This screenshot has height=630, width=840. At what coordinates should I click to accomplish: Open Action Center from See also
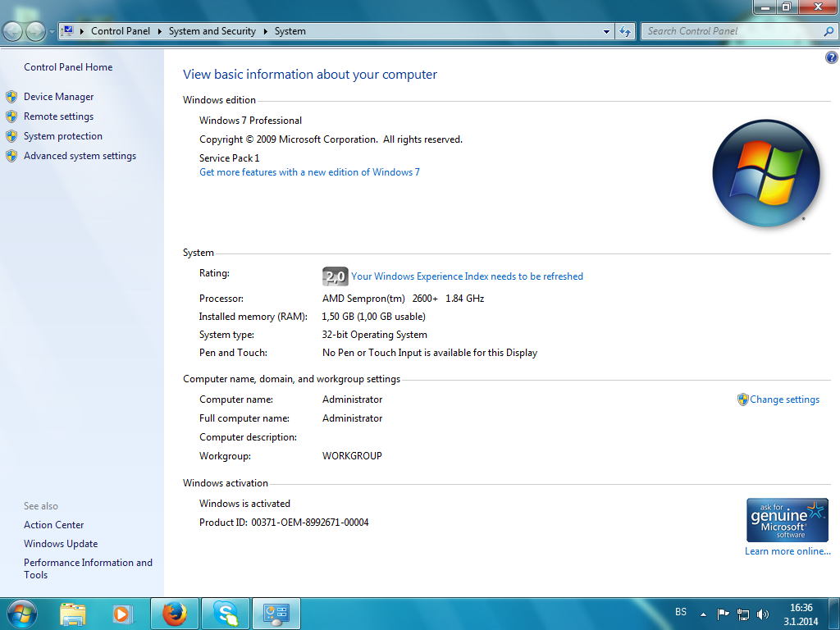53,525
